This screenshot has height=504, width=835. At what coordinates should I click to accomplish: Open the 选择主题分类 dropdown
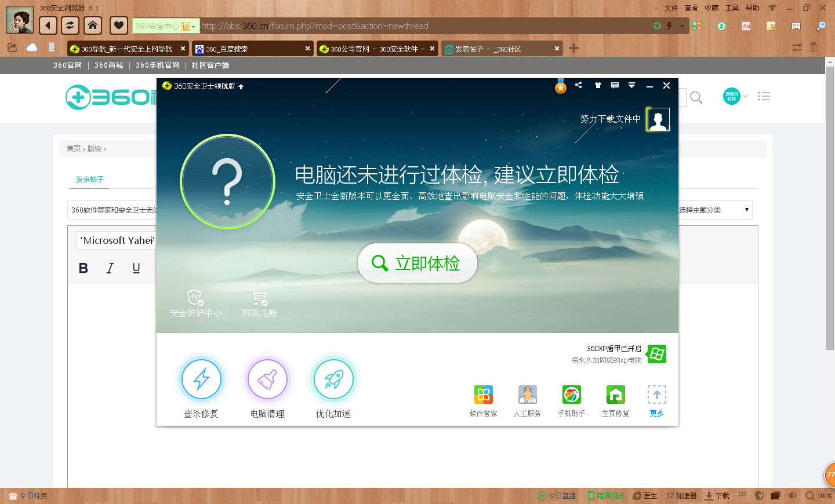pyautogui.click(x=715, y=210)
